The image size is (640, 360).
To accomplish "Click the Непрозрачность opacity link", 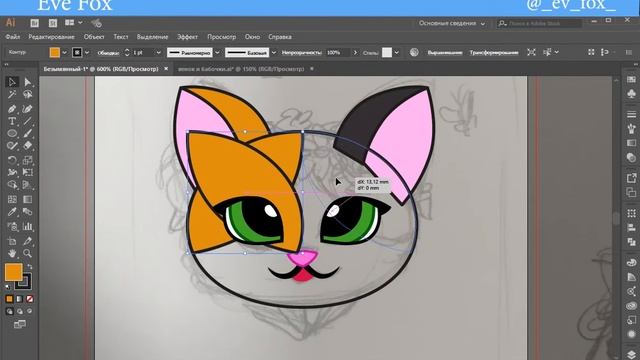I will 302,53.
